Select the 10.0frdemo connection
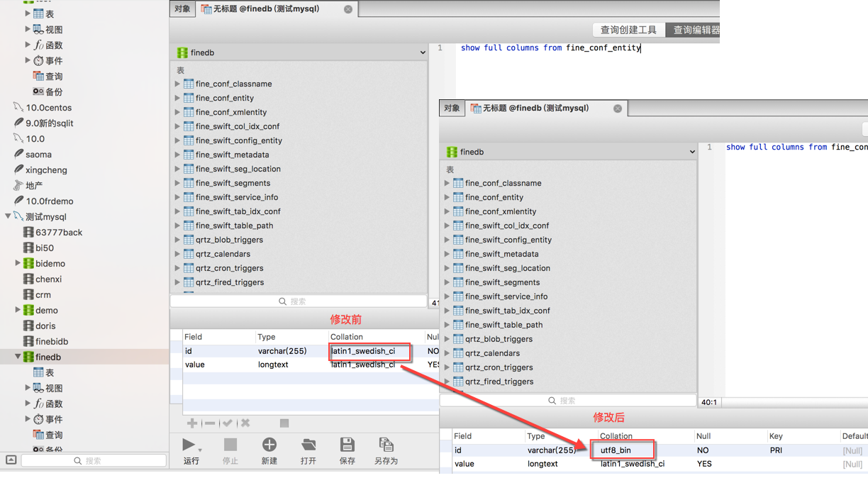 [x=49, y=201]
